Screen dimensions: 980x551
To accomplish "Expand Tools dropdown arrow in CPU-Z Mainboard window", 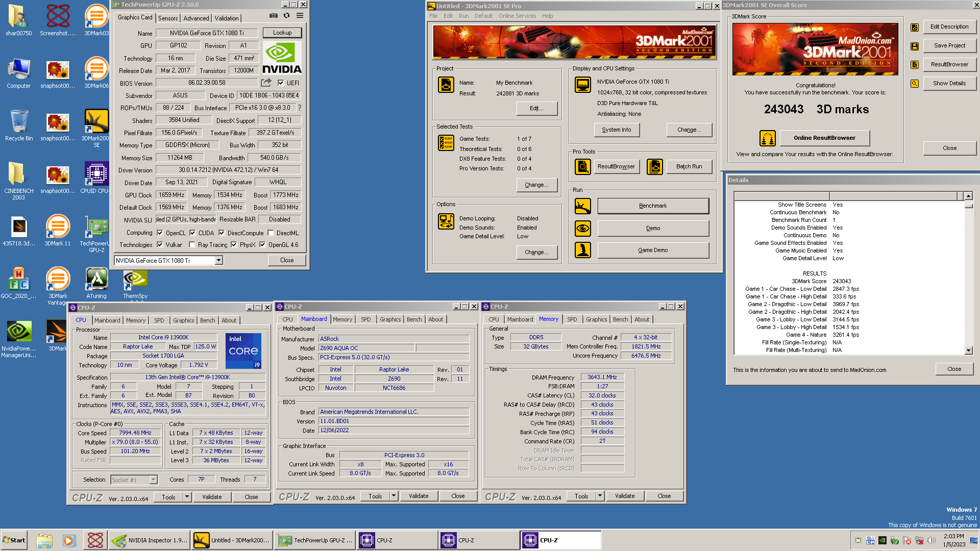I will [x=394, y=496].
